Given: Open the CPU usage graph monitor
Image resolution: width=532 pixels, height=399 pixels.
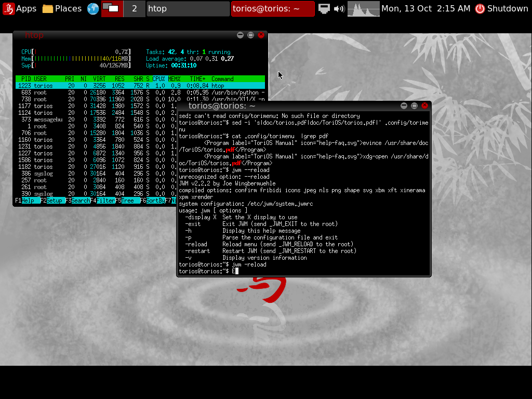Looking at the screenshot, I should click(x=363, y=9).
